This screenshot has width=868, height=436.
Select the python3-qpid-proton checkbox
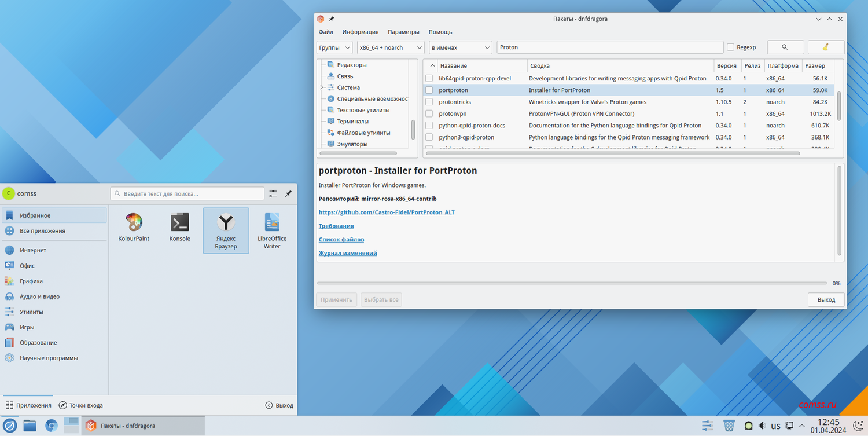[x=429, y=137]
